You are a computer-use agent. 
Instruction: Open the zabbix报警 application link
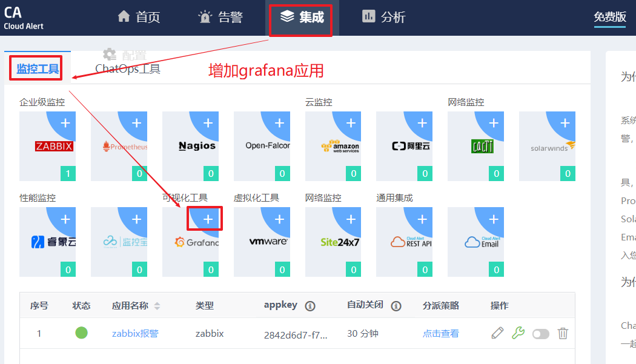click(x=135, y=334)
